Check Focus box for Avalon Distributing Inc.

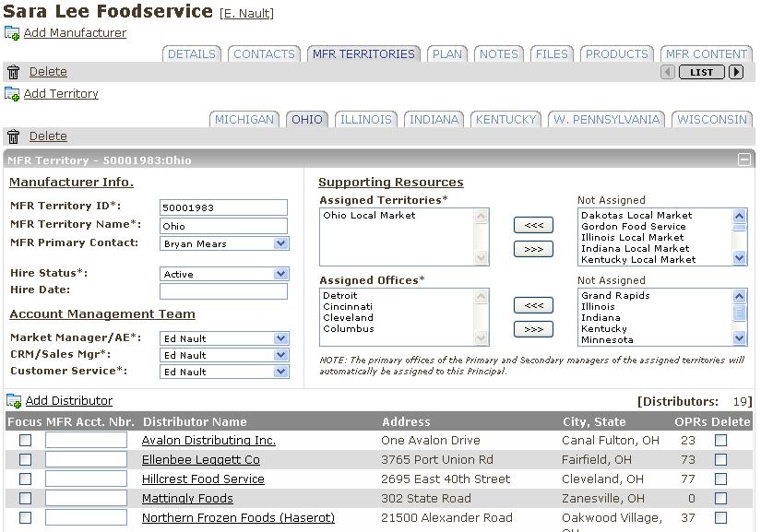pyautogui.click(x=25, y=441)
